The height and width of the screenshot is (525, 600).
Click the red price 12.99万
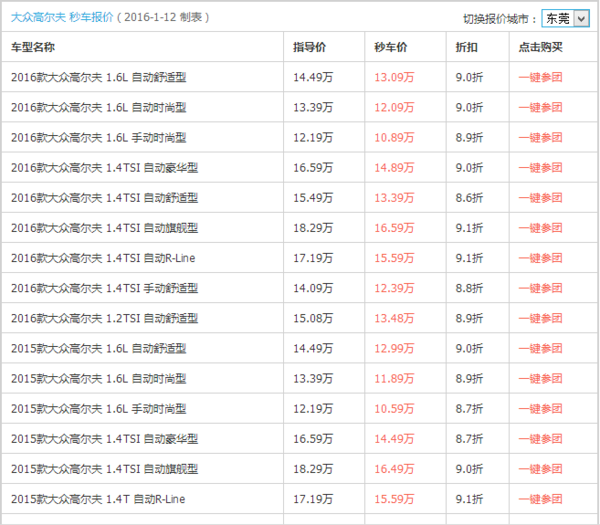(x=394, y=349)
